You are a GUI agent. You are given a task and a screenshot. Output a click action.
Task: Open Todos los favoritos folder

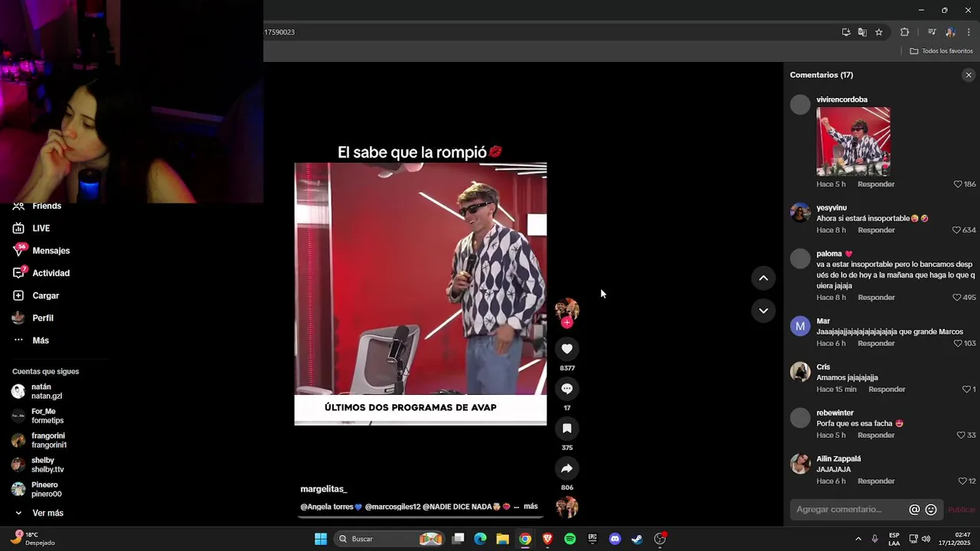(942, 51)
